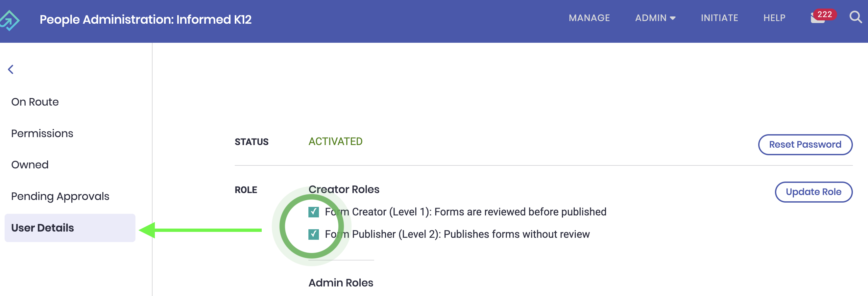Click the search magnifying glass icon
The height and width of the screenshot is (296, 868).
[x=855, y=17]
